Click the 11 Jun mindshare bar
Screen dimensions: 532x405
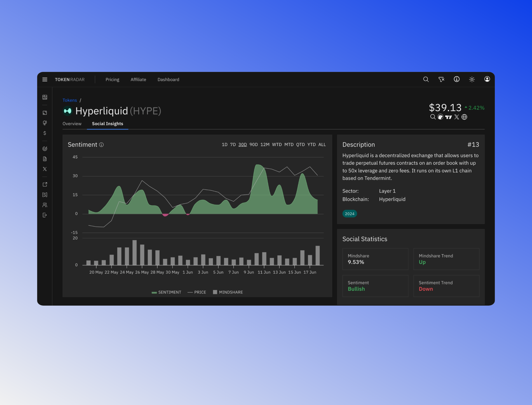click(264, 259)
